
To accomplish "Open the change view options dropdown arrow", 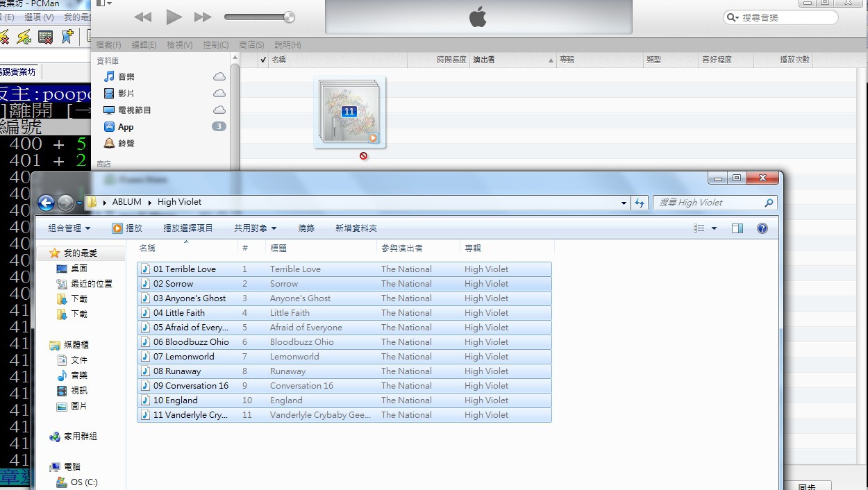I will click(714, 228).
